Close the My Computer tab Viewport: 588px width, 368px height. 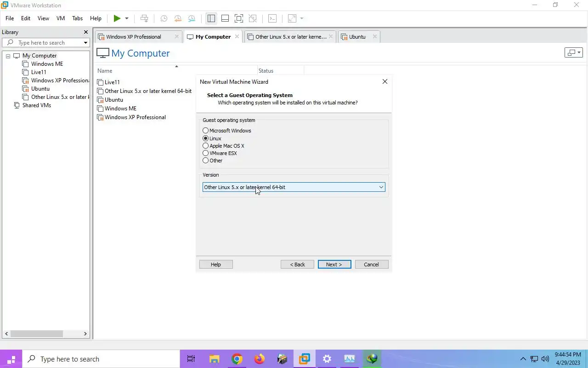point(237,36)
